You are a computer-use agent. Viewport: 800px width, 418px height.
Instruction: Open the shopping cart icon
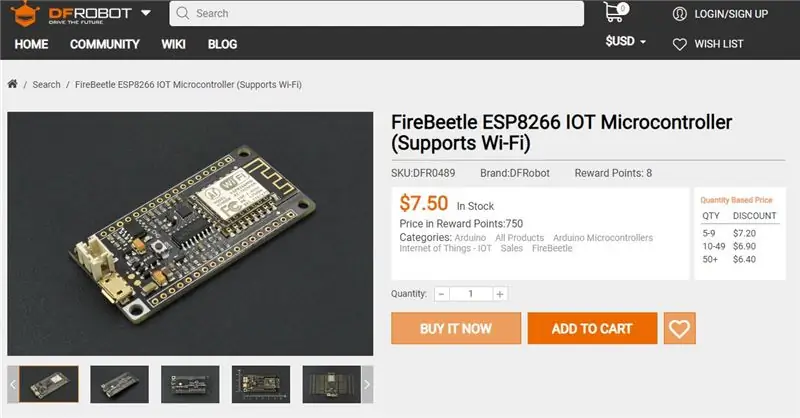click(x=615, y=12)
